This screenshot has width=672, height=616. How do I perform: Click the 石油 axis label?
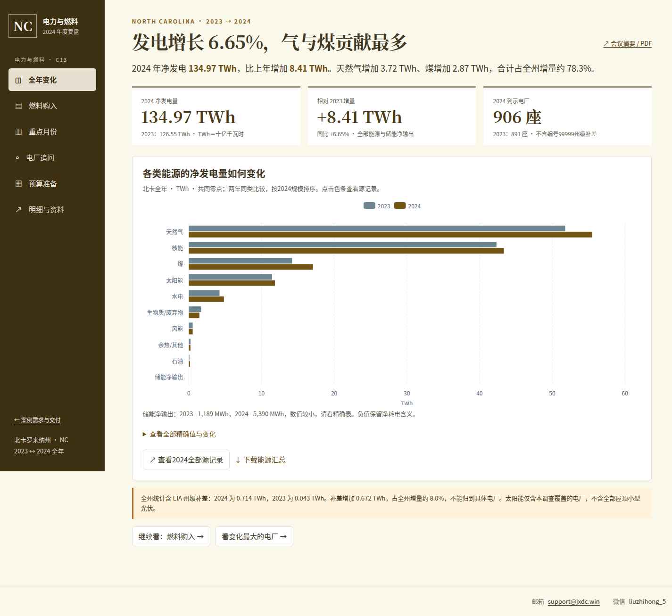(177, 361)
